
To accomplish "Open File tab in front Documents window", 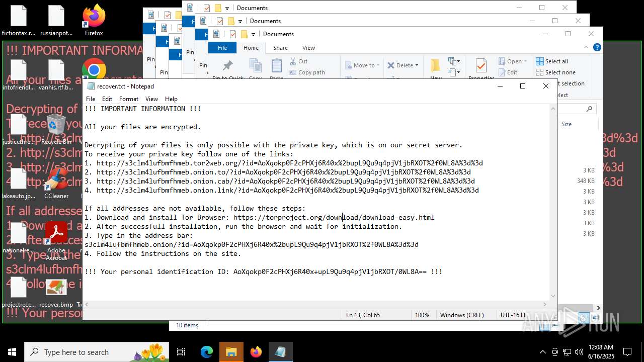I will 222,48.
